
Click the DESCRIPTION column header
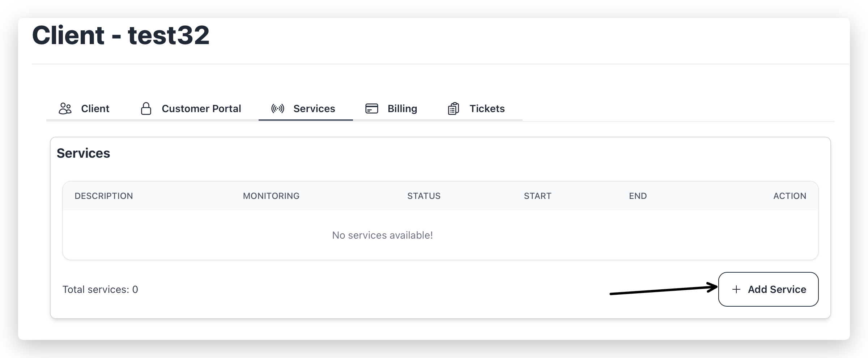(104, 196)
